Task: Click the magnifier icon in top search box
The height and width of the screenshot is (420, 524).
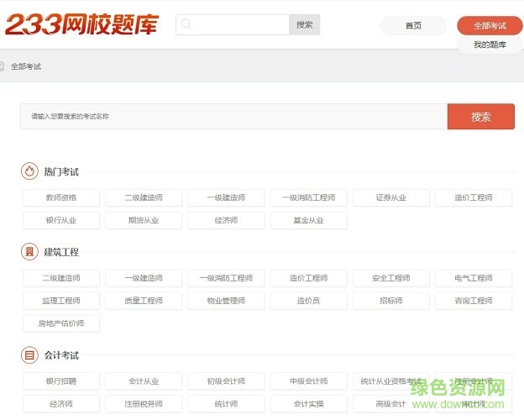Action: [186, 24]
